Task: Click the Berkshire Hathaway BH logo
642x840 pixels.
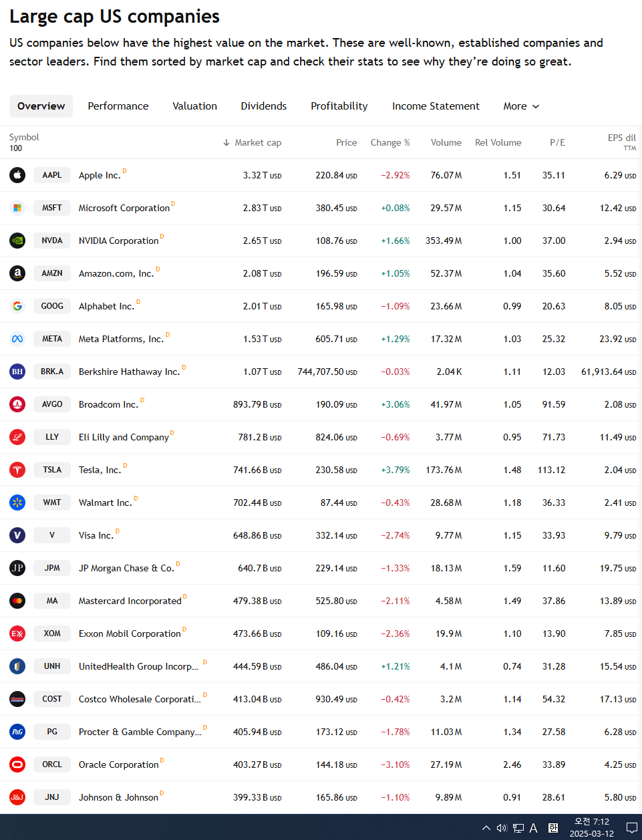Action: click(x=17, y=372)
